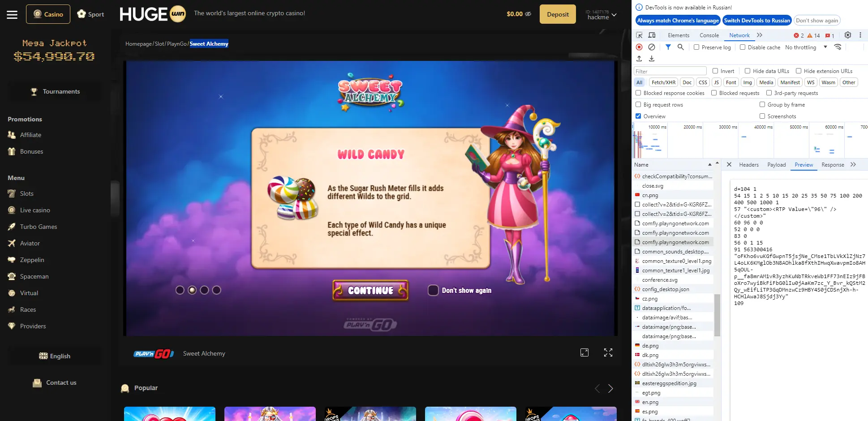Open the issues counter icon
The image size is (868, 421).
(x=829, y=35)
